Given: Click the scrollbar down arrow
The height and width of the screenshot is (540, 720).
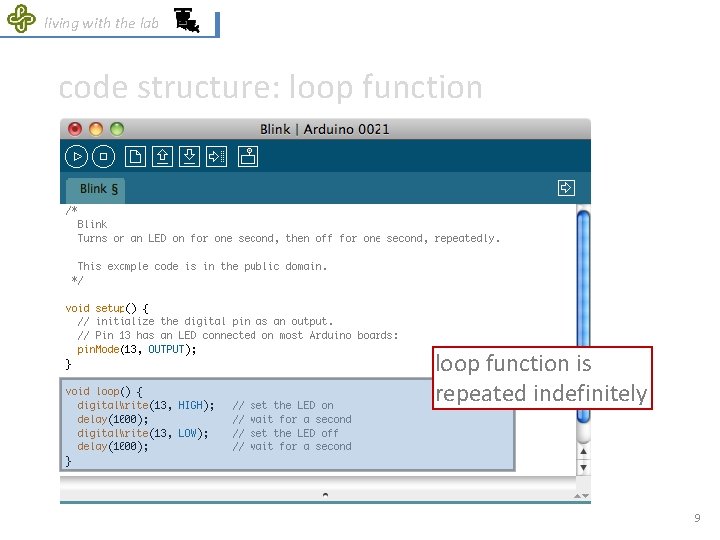Looking at the screenshot, I should pyautogui.click(x=583, y=468).
